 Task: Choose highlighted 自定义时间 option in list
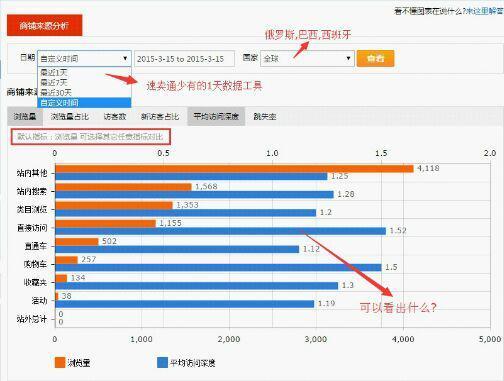pyautogui.click(x=85, y=103)
